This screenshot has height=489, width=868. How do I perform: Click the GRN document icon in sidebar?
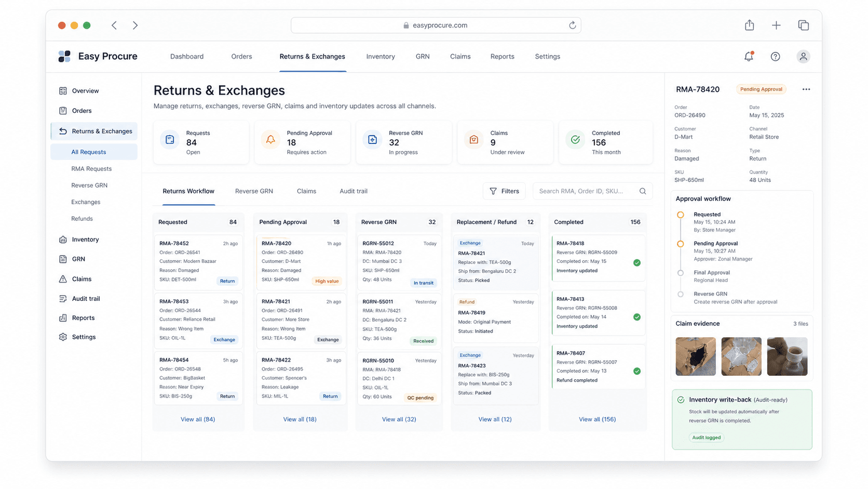[x=63, y=259]
